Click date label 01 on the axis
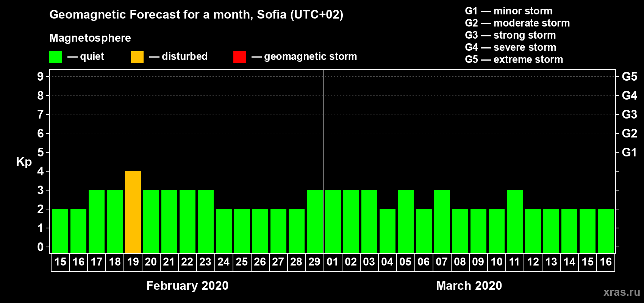 click(333, 262)
